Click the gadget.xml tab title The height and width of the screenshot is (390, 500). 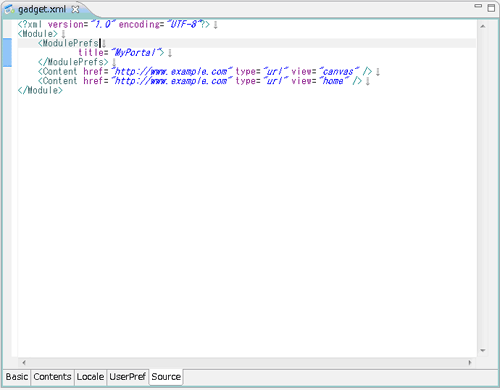(42, 9)
